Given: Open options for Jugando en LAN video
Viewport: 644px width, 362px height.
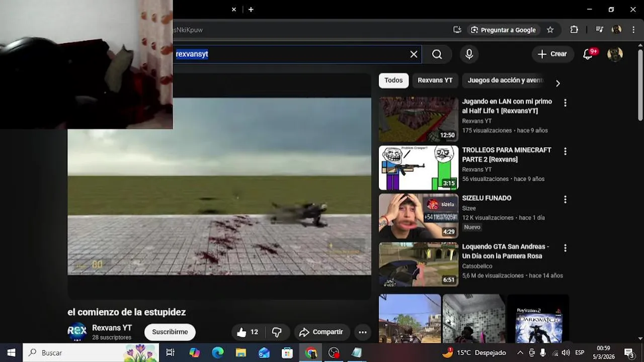Looking at the screenshot, I should (565, 103).
